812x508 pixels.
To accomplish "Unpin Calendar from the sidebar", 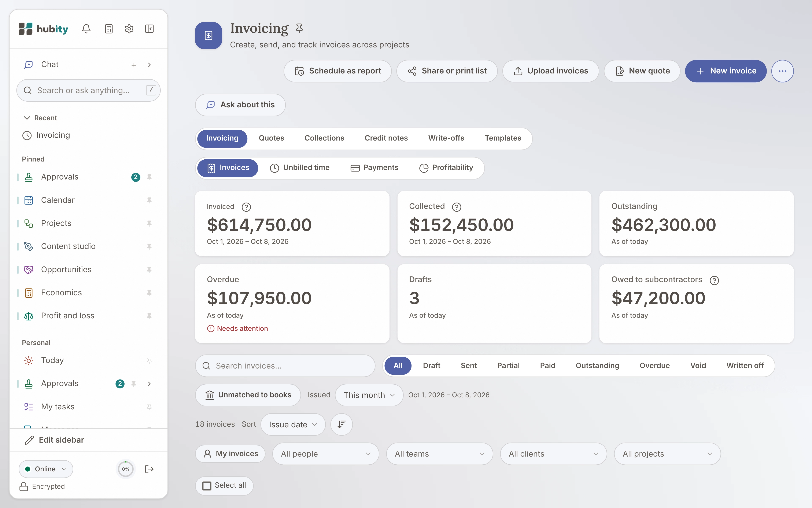I will coord(149,200).
